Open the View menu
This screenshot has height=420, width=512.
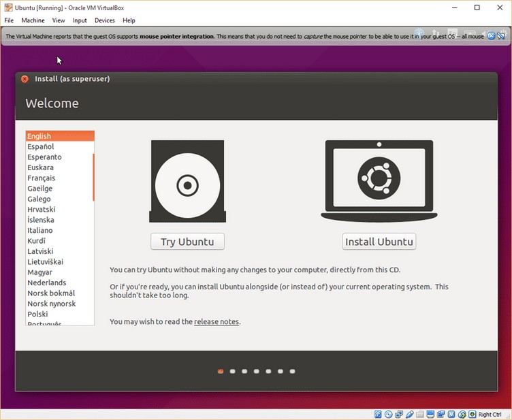tap(59, 20)
